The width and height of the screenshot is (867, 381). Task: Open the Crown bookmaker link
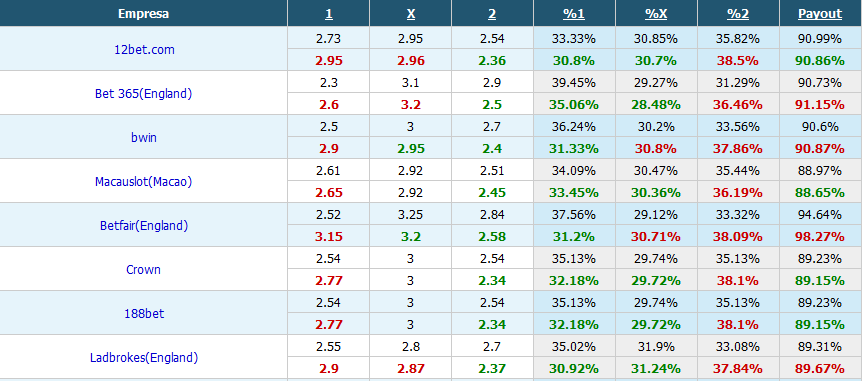coord(143,269)
